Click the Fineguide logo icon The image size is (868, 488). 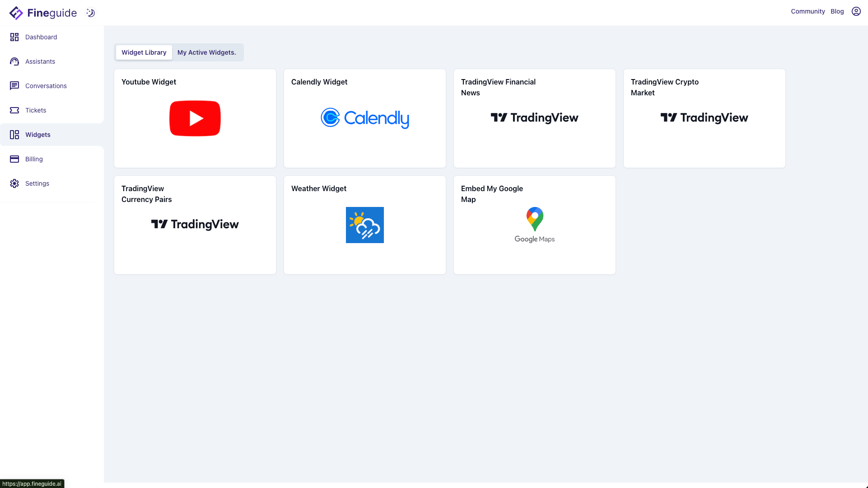pos(16,13)
